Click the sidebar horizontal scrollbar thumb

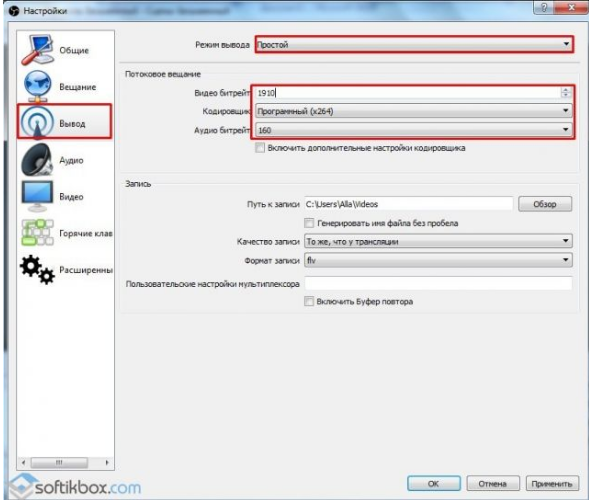pos(59,462)
